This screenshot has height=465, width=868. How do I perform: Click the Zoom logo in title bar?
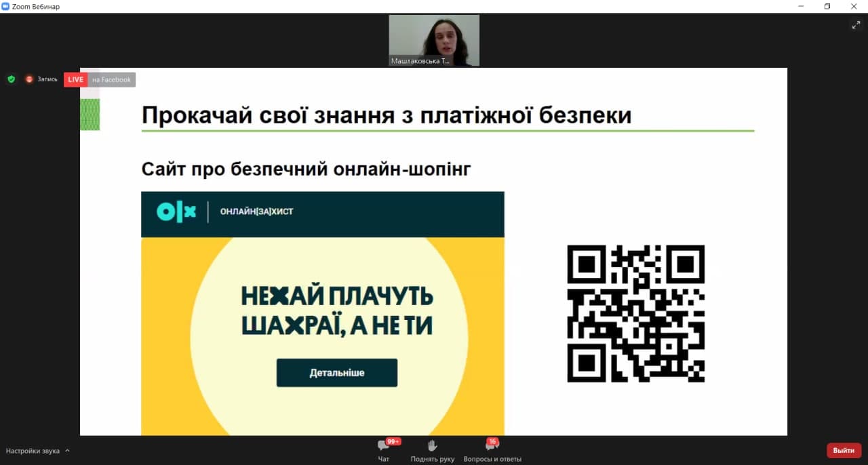[x=6, y=6]
